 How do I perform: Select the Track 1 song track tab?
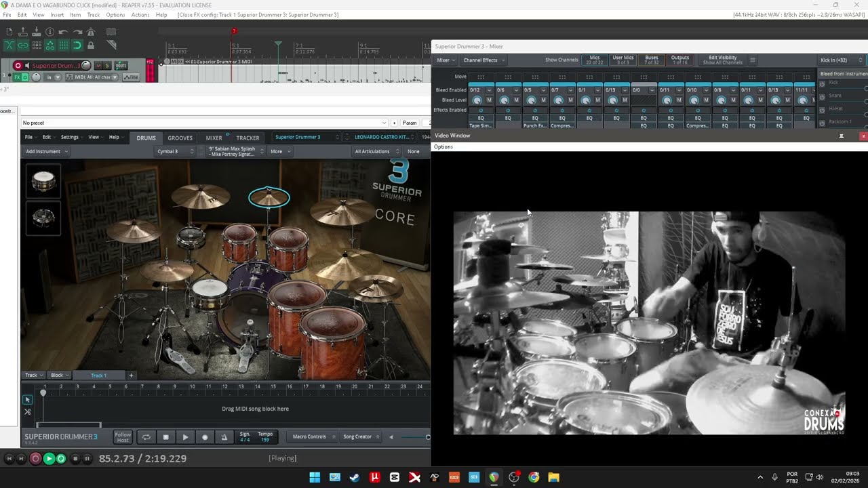click(98, 375)
